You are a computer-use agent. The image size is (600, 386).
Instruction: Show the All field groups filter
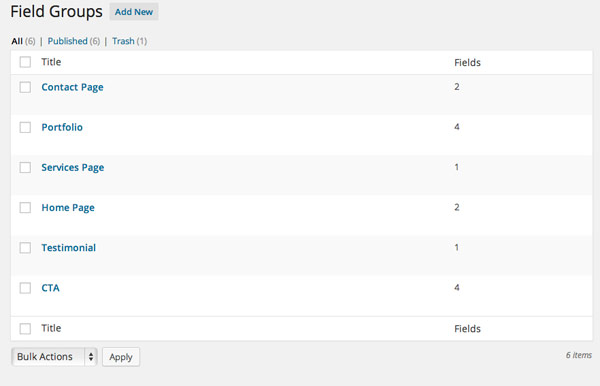17,41
